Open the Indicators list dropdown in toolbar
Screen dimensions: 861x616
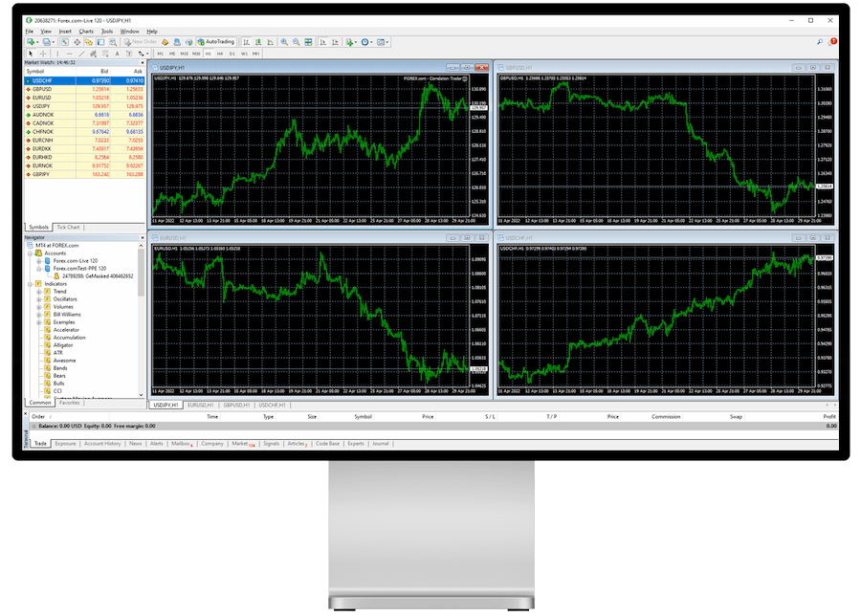[x=350, y=42]
